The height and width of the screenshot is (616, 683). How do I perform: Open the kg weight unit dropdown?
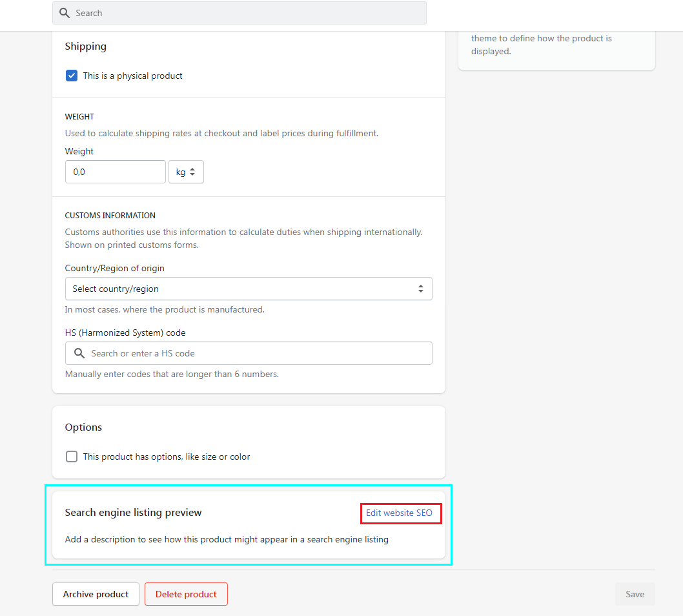186,172
